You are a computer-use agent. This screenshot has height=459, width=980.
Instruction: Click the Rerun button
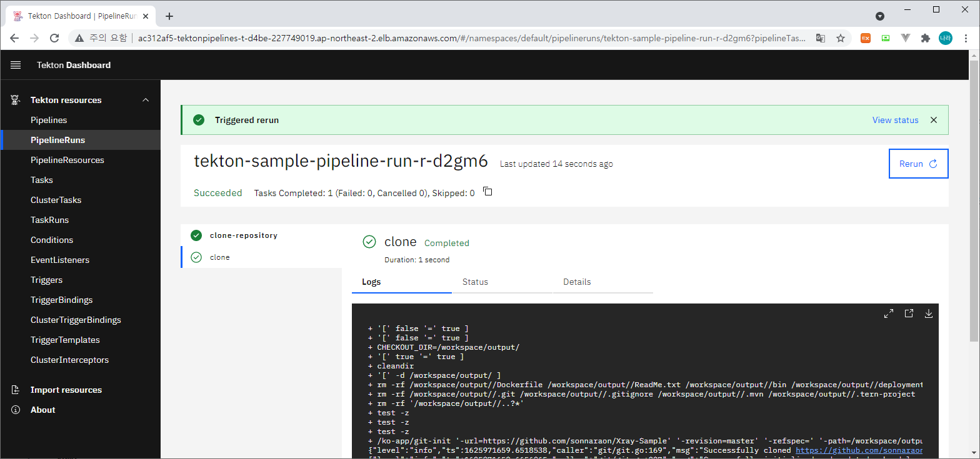[918, 164]
